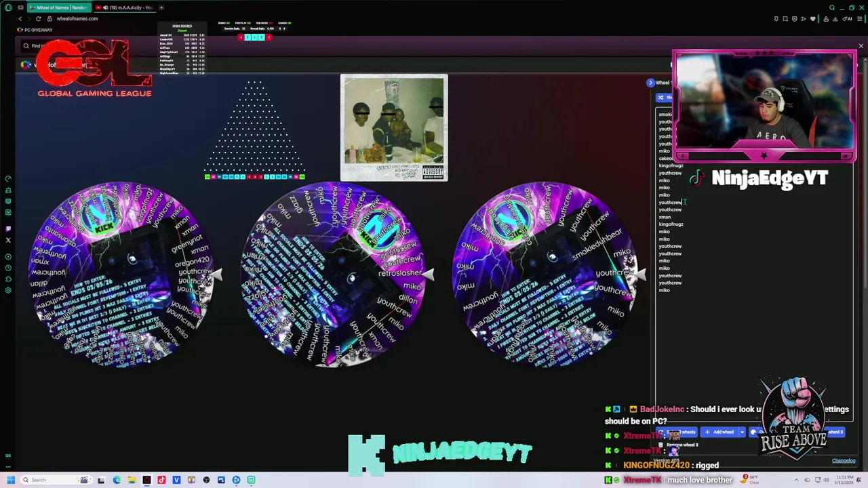The height and width of the screenshot is (488, 868).
Task: Open File Explorer from the taskbar
Action: tap(132, 480)
